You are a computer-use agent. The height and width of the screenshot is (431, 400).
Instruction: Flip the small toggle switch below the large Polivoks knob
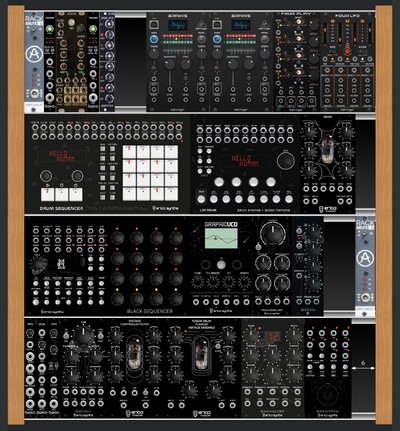click(x=258, y=247)
